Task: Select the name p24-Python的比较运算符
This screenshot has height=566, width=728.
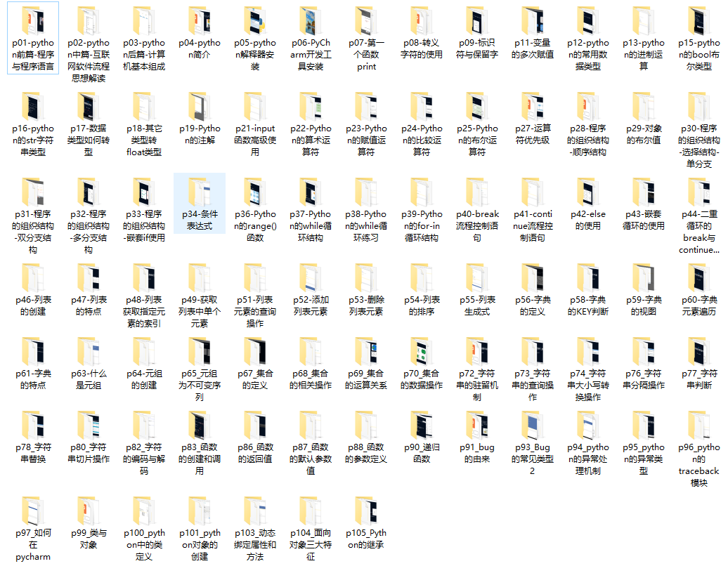Action: (x=422, y=140)
